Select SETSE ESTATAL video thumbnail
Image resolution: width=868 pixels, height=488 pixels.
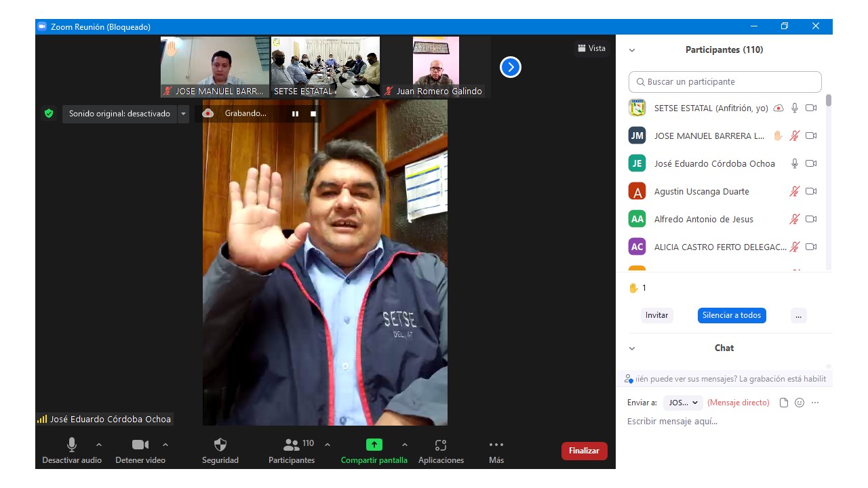click(x=325, y=67)
